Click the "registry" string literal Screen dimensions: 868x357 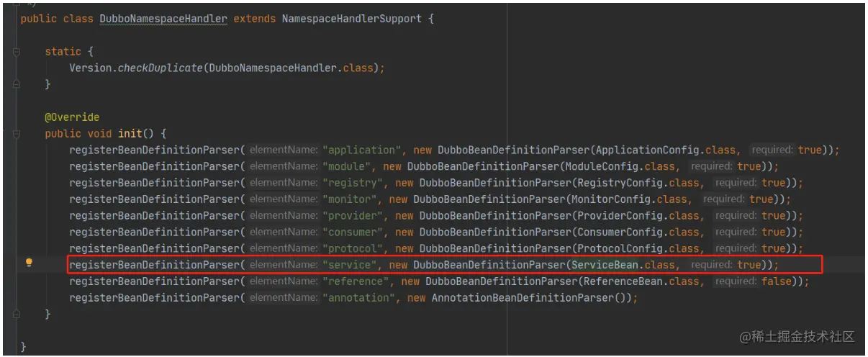click(353, 183)
